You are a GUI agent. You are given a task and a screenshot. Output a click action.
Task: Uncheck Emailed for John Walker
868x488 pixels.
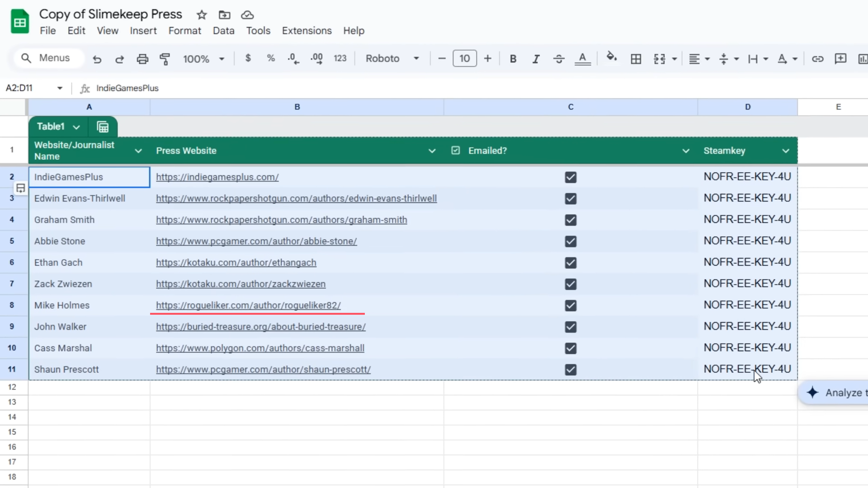571,327
